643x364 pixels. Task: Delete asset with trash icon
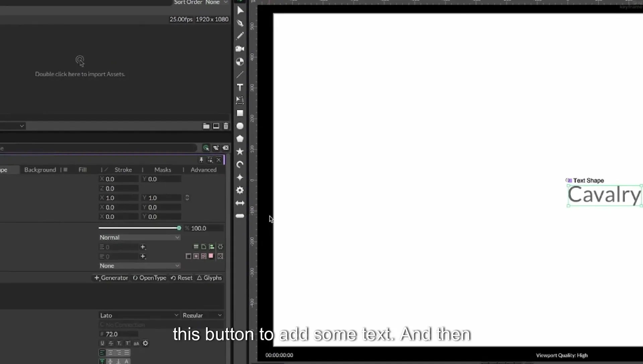point(226,126)
